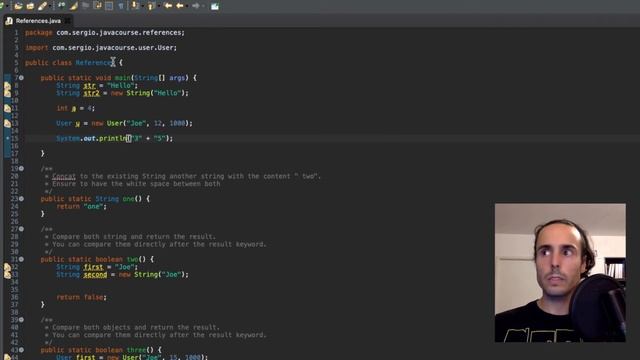The width and height of the screenshot is (640, 360).
Task: Click the package declaration on line 1
Action: [105, 33]
